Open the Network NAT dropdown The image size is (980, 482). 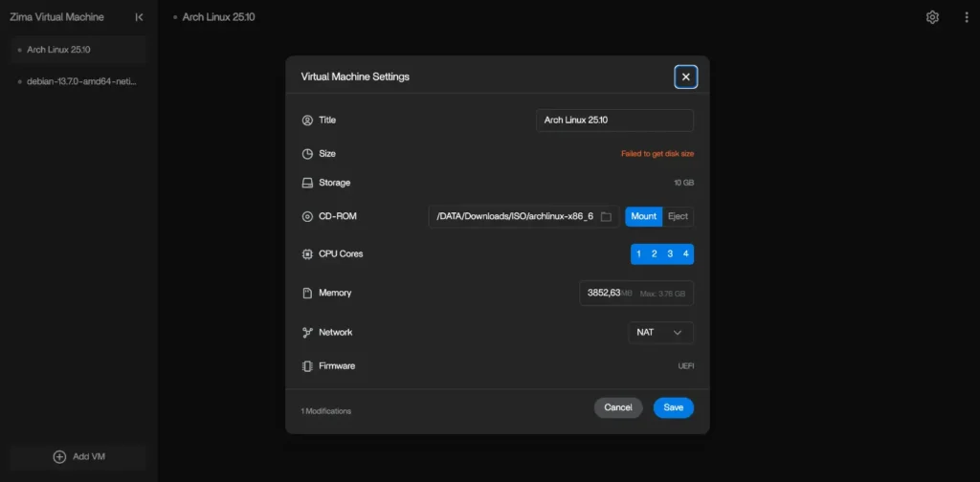click(660, 333)
